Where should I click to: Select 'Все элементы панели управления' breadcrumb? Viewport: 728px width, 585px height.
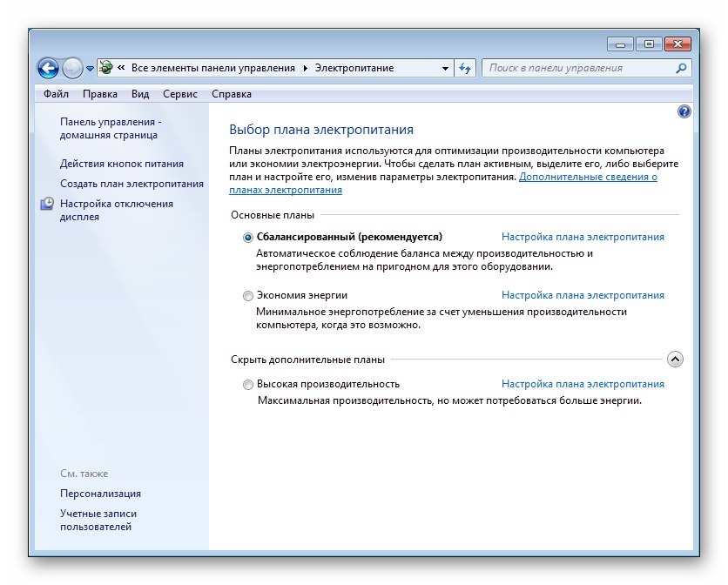coord(213,68)
